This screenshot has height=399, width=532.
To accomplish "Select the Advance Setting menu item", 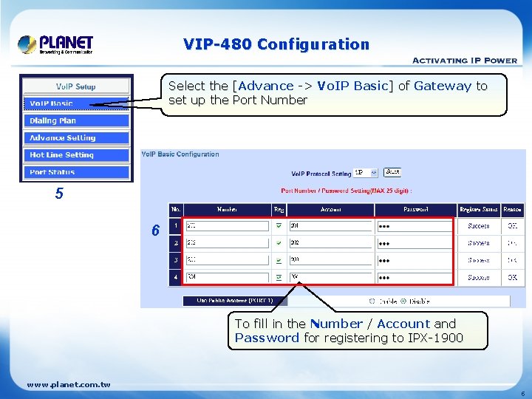I will point(76,137).
